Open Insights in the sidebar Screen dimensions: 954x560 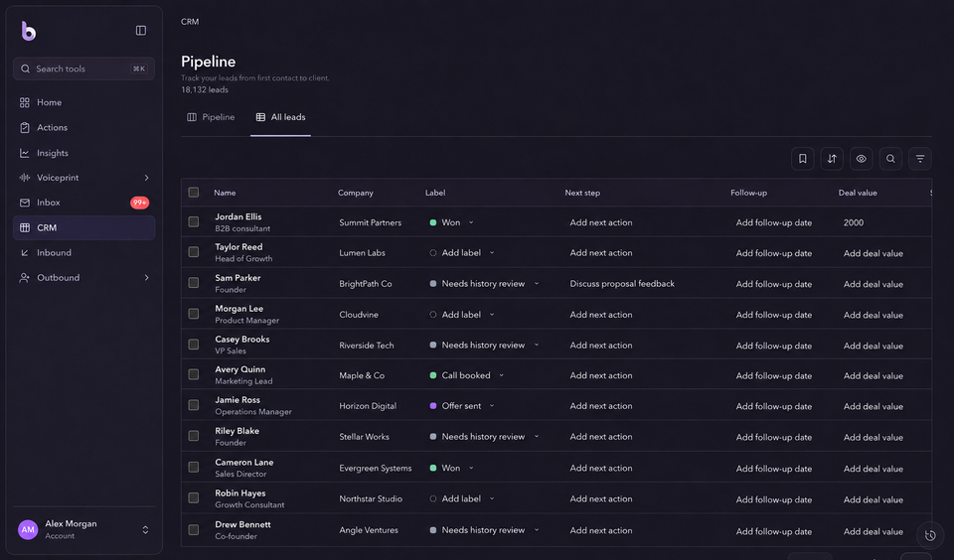[x=83, y=153]
